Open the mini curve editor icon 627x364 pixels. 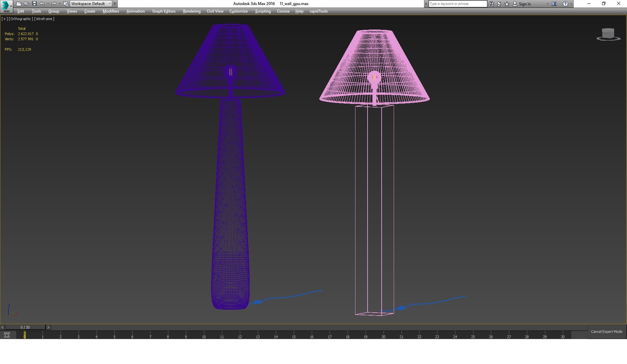[7, 335]
